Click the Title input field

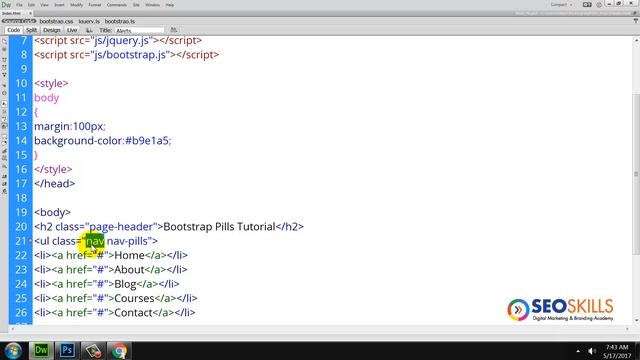(139, 30)
